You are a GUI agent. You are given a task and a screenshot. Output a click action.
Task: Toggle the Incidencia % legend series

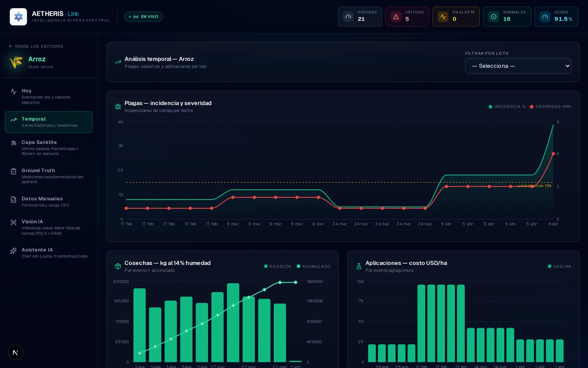(507, 107)
